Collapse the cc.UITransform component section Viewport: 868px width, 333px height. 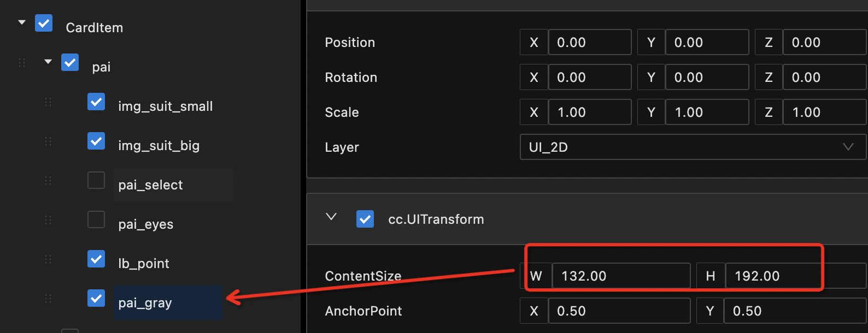click(331, 217)
